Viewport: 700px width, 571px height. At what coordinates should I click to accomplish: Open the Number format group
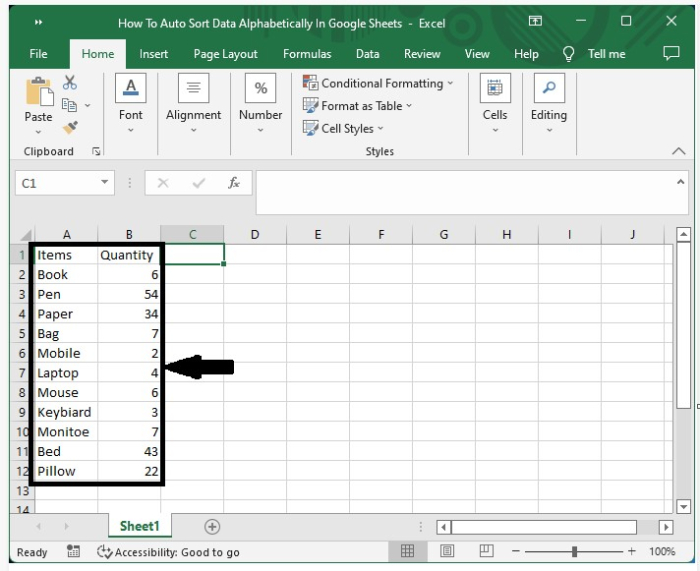(260, 103)
